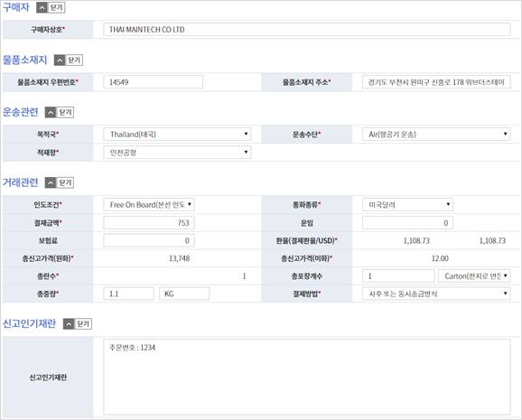This screenshot has width=522, height=420.
Task: Click the 물품소재지 우편번호 field 14549
Action: (x=154, y=82)
